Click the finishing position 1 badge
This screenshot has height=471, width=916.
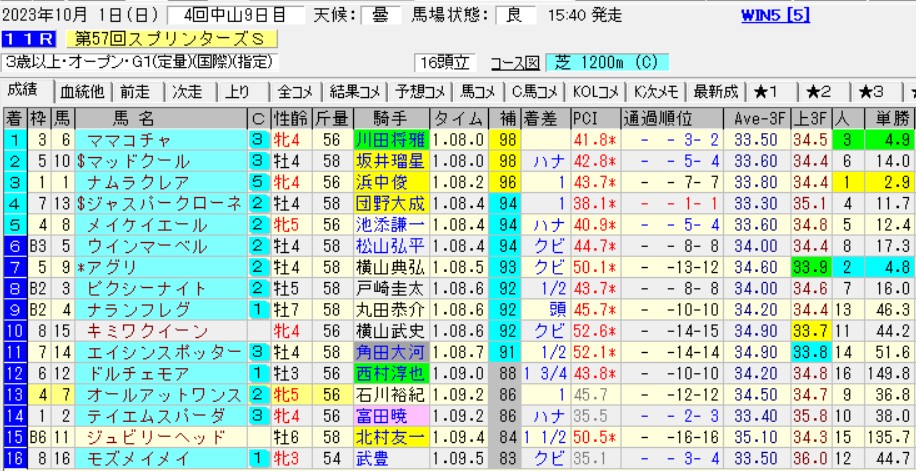[x=14, y=139]
